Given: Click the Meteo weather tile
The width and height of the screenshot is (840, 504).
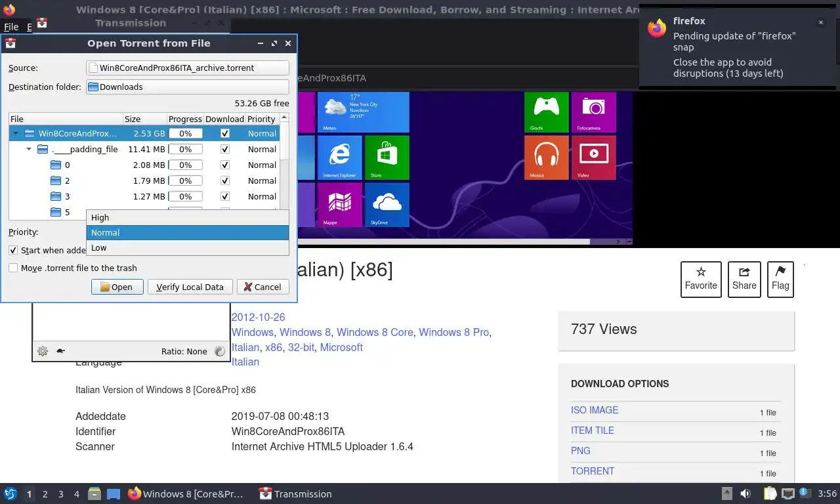Looking at the screenshot, I should click(x=363, y=112).
